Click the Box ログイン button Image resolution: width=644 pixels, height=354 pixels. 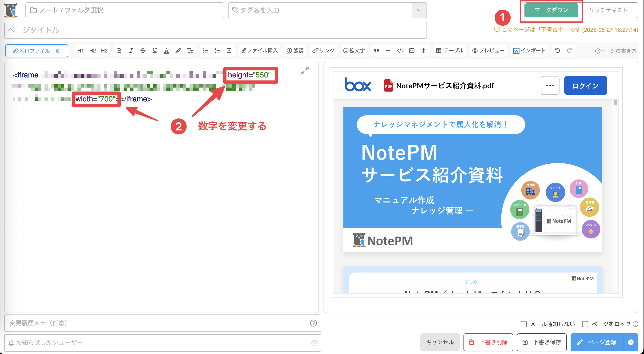click(585, 85)
